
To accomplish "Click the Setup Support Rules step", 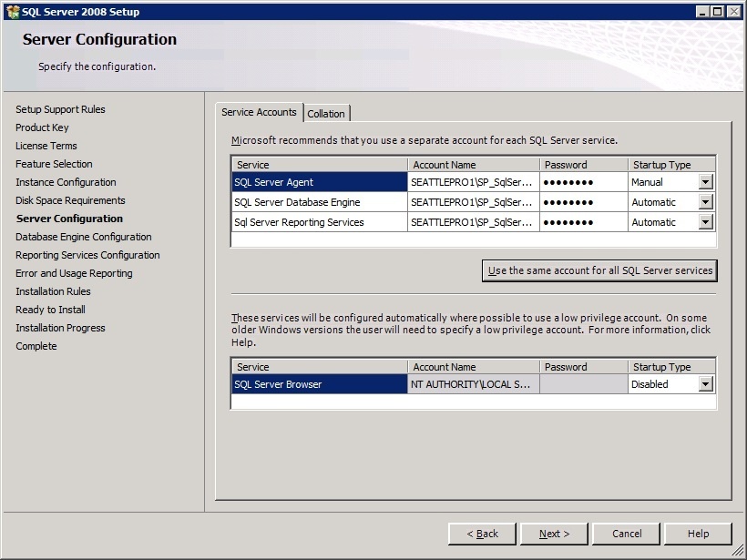I will [60, 109].
